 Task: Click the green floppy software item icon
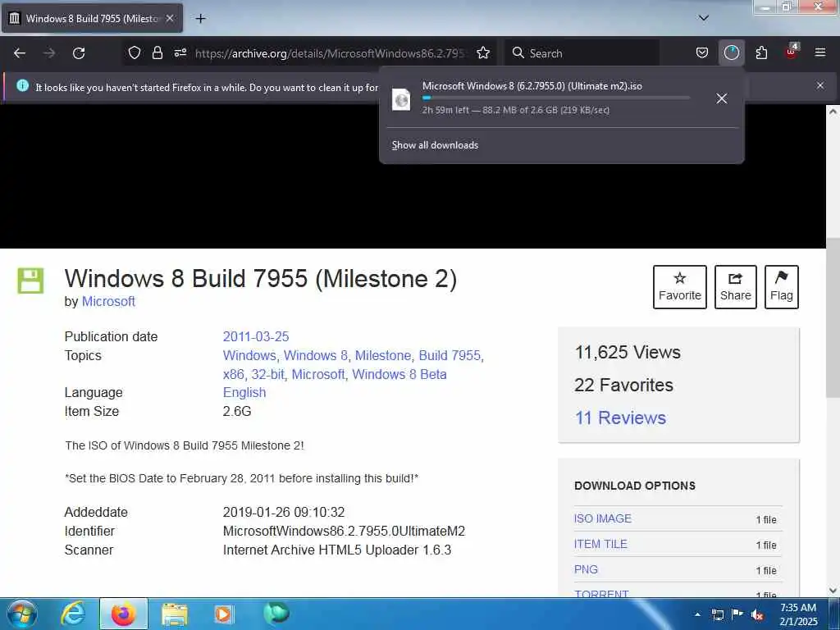click(30, 281)
